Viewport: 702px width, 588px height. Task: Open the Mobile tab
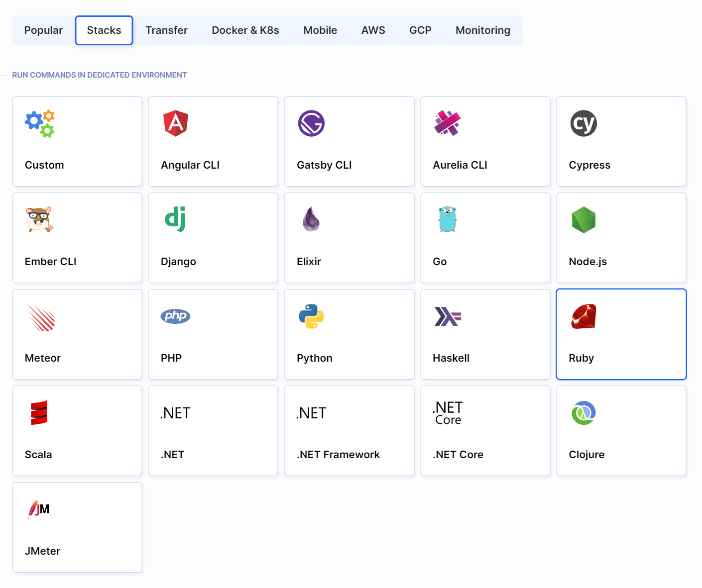[320, 30]
